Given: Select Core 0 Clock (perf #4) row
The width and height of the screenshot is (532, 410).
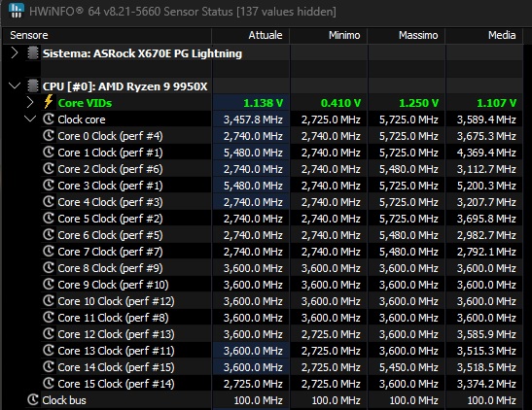Looking at the screenshot, I should pos(110,136).
